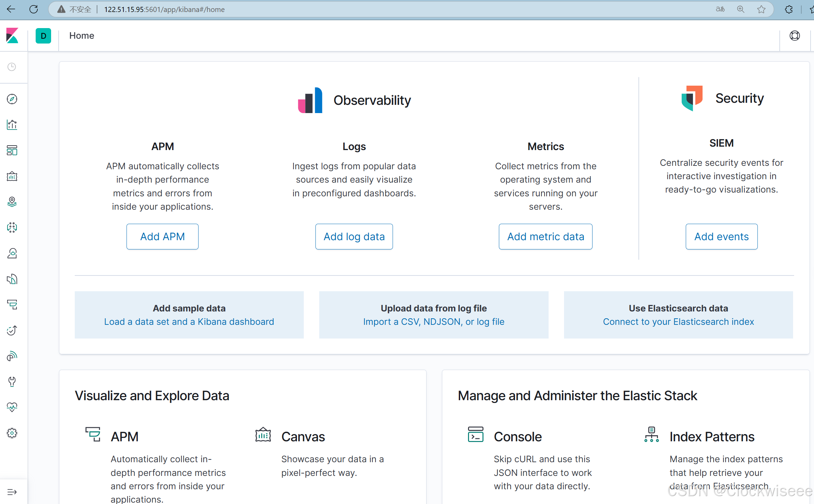Click the Add events button
Image resolution: width=814 pixels, height=504 pixels.
click(721, 236)
